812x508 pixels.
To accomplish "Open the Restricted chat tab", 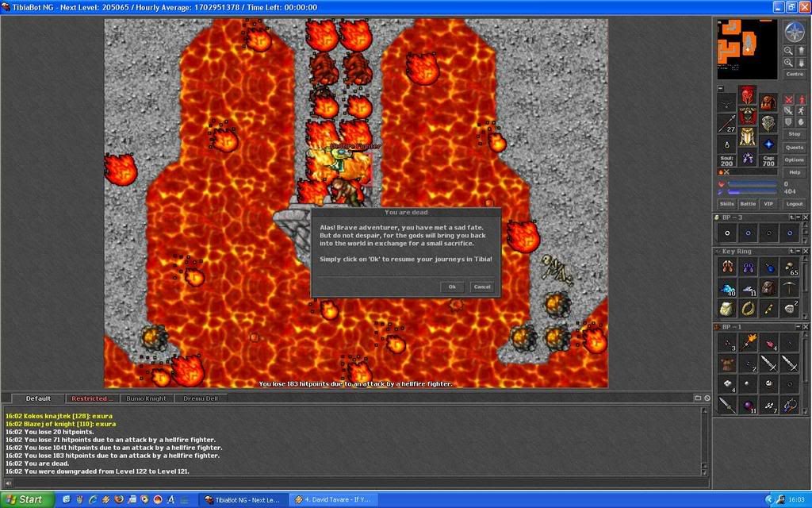I will (x=92, y=398).
